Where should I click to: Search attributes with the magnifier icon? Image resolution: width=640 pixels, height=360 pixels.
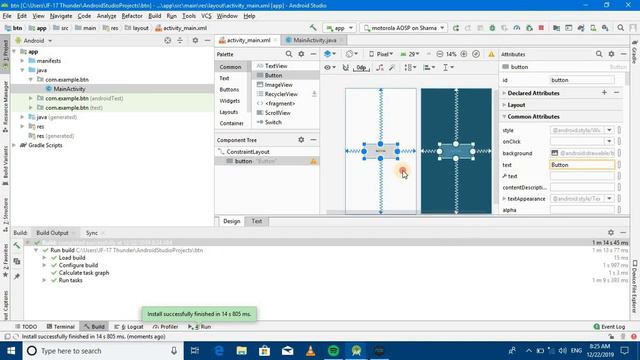599,54
